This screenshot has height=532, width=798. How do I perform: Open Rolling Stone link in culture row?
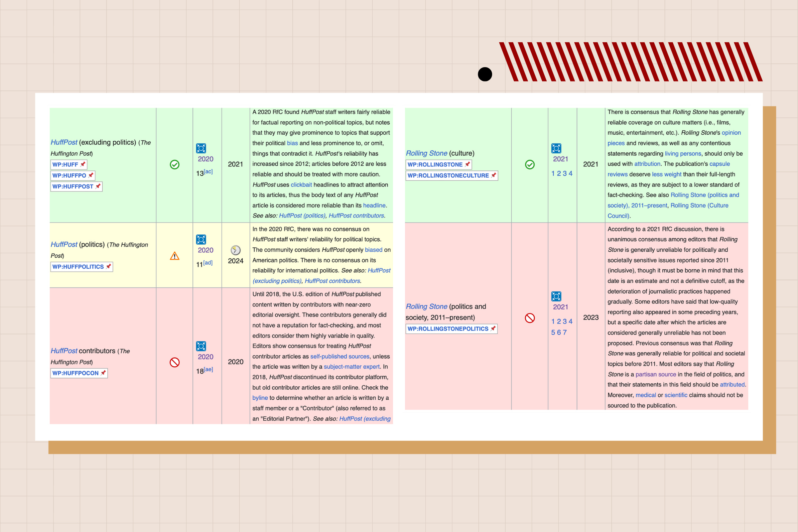click(x=427, y=153)
